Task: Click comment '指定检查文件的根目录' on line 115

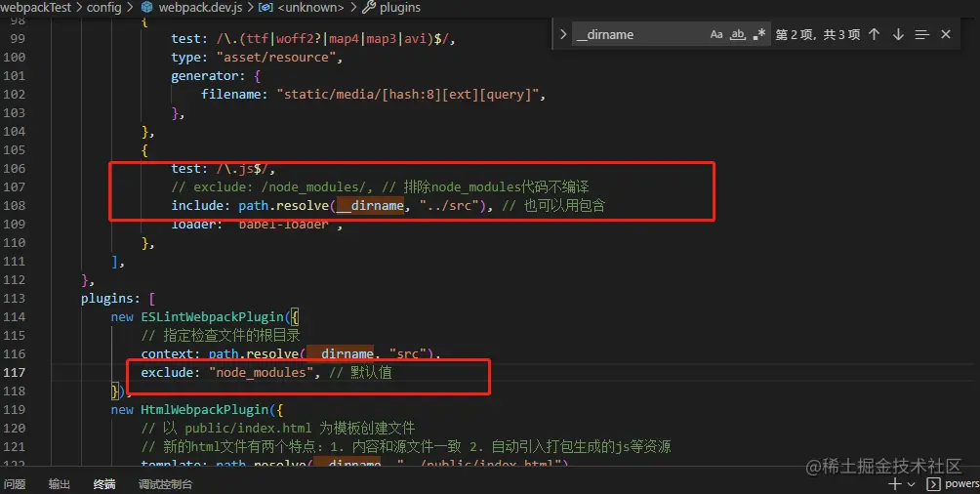Action: coord(232,335)
